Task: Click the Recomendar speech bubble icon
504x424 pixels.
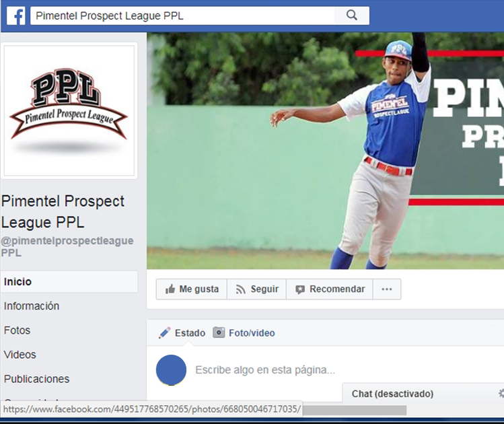Action: click(x=300, y=289)
